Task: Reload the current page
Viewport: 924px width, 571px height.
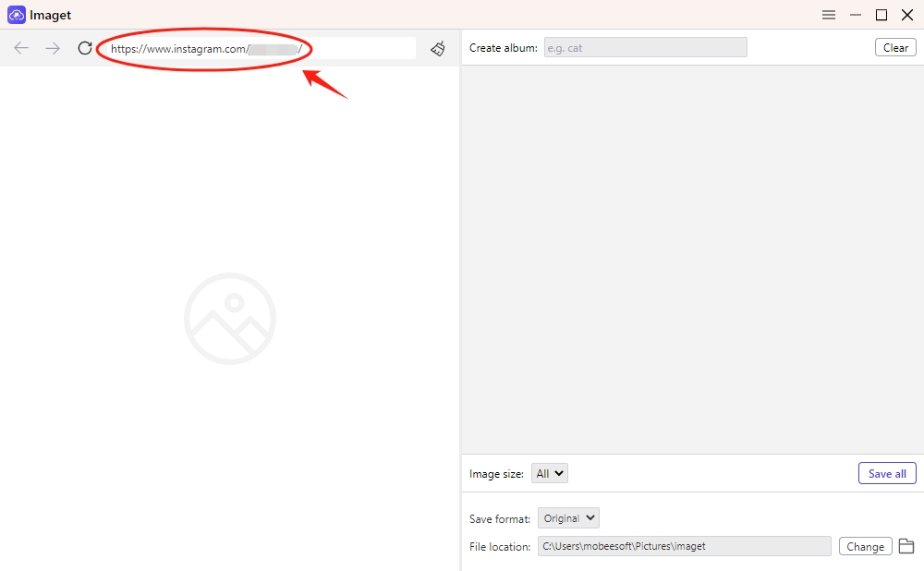Action: point(85,48)
